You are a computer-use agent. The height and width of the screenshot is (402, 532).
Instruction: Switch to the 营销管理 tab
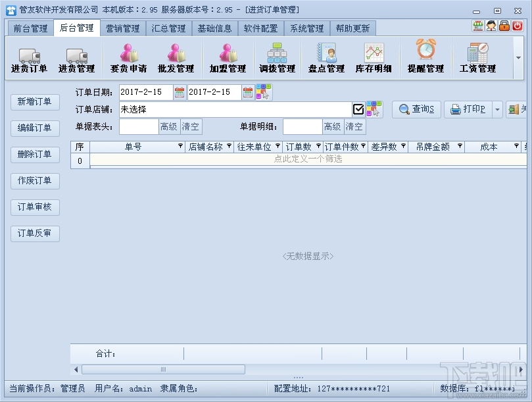(x=122, y=28)
